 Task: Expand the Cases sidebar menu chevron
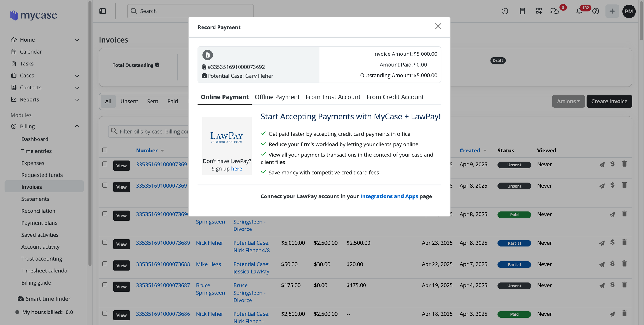(x=77, y=76)
